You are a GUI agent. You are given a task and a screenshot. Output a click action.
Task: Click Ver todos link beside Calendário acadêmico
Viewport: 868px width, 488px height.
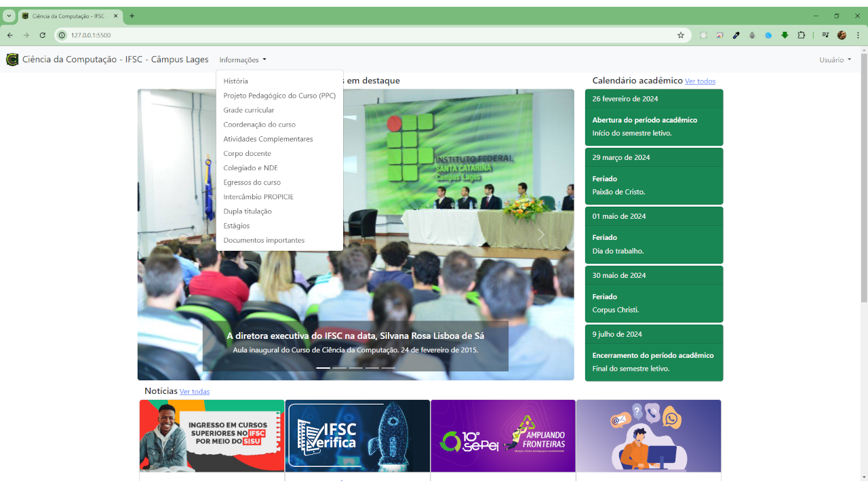700,81
